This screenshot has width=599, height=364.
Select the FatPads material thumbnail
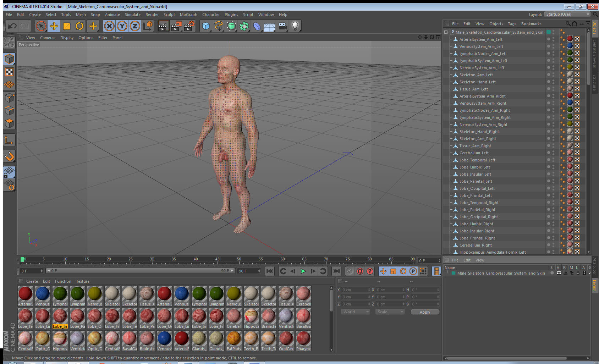click(234, 341)
